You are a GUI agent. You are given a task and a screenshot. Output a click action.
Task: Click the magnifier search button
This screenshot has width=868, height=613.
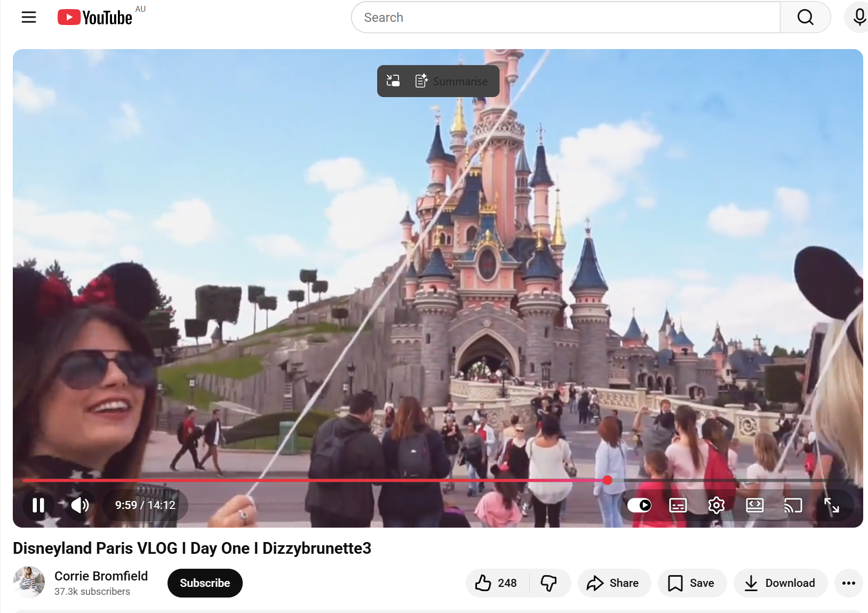(x=806, y=17)
